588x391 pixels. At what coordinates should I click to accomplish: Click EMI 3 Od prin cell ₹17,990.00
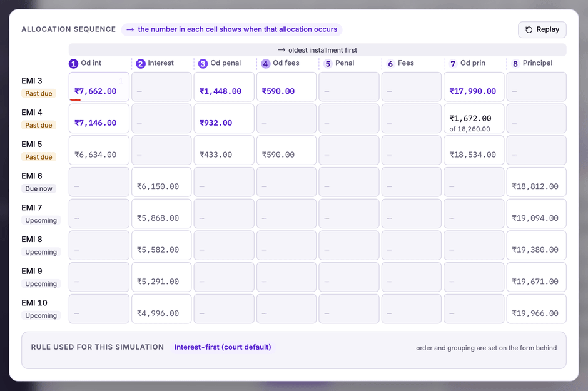point(474,86)
